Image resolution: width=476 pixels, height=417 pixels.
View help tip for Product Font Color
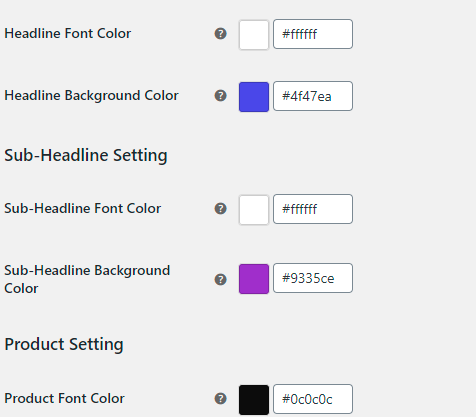(x=220, y=398)
